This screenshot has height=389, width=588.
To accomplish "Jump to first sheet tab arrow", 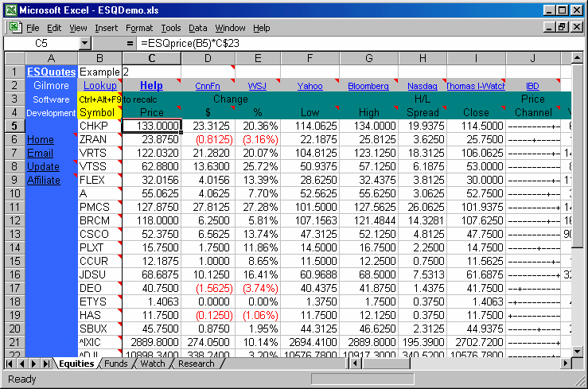I will pyautogui.click(x=10, y=364).
